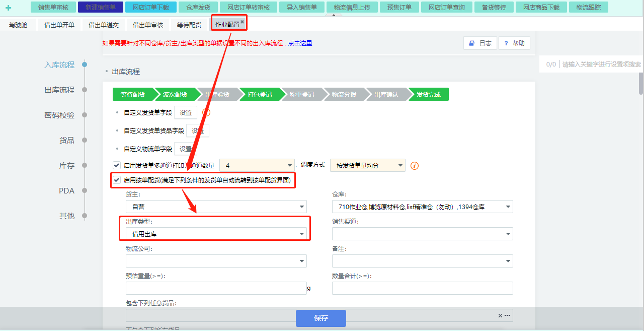Click the 网店商品下载 shortcut button

[x=541, y=7]
